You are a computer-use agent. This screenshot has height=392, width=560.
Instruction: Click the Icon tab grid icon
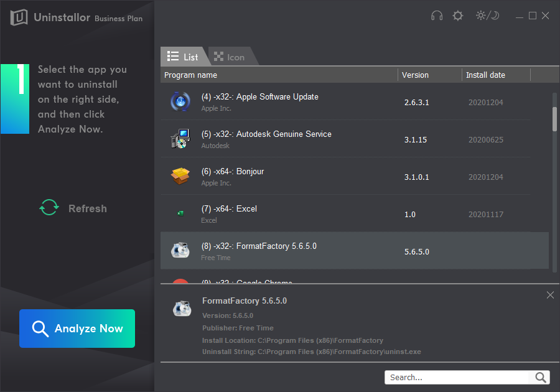pyautogui.click(x=218, y=57)
